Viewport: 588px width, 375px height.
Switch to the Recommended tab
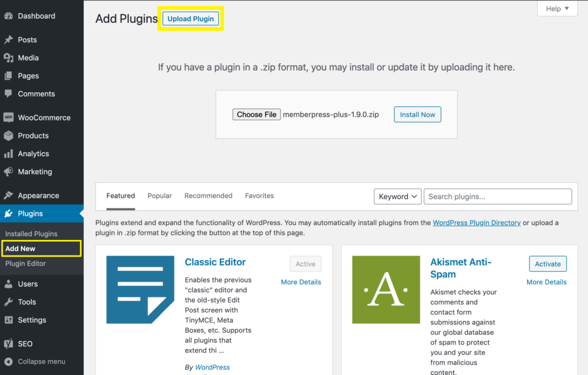click(x=208, y=196)
